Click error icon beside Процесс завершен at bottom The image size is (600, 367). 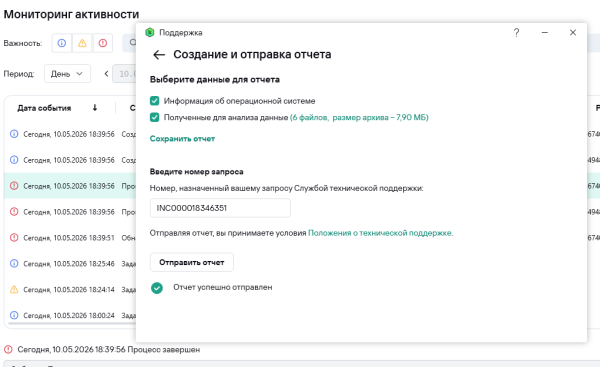(8, 350)
